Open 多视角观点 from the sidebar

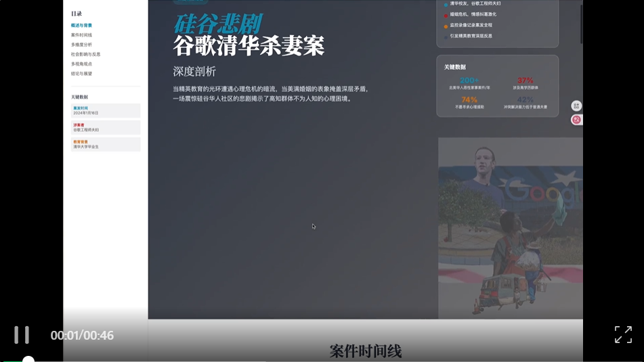[81, 64]
